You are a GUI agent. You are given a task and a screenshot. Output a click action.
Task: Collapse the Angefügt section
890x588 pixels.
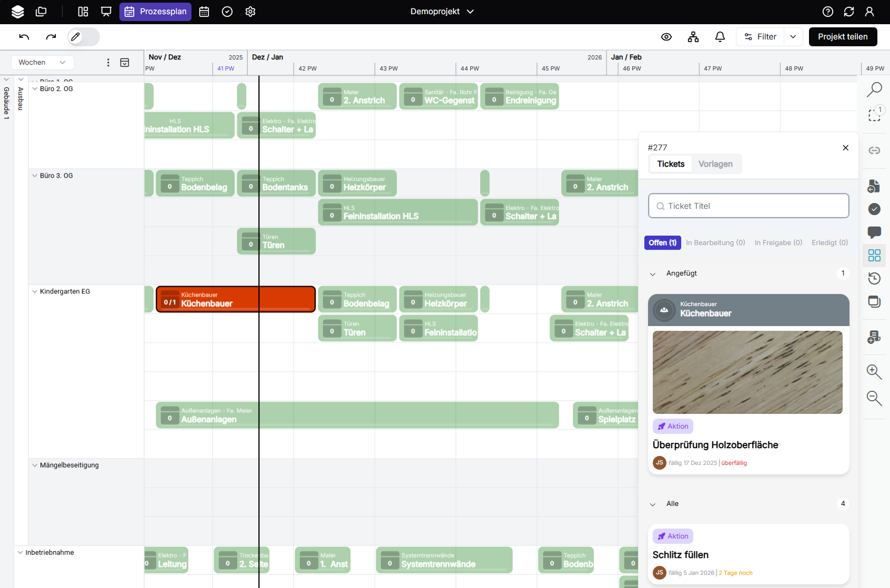pos(653,274)
